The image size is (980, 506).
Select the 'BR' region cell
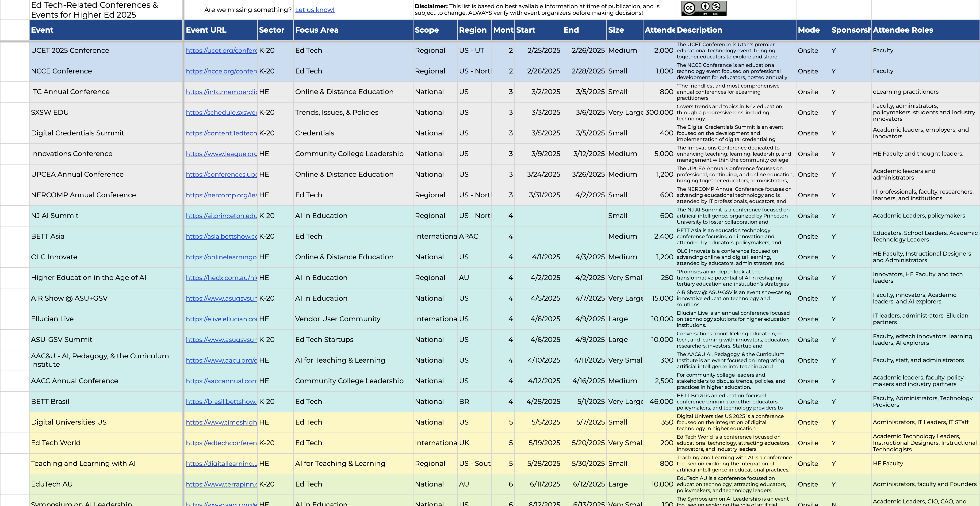475,402
